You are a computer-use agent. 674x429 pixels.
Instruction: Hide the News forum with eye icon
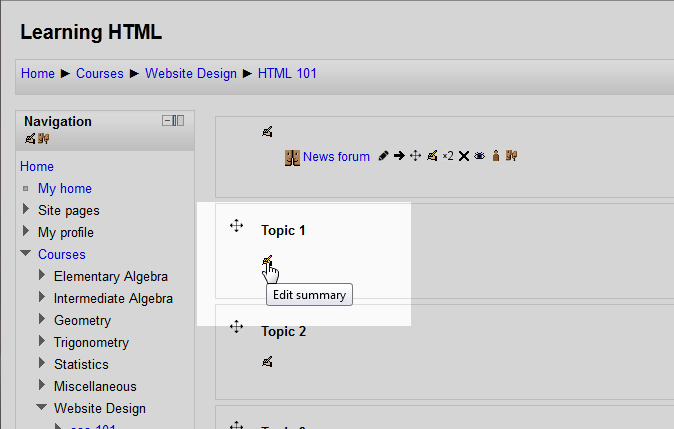click(479, 156)
